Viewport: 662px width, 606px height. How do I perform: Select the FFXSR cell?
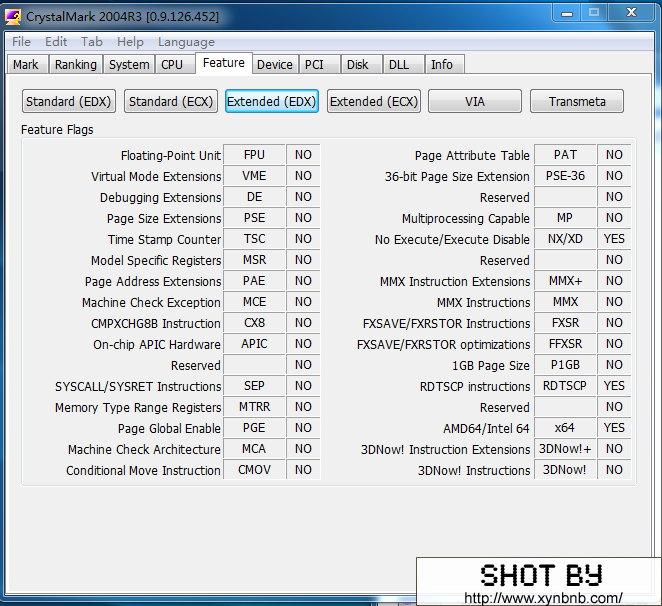565,344
